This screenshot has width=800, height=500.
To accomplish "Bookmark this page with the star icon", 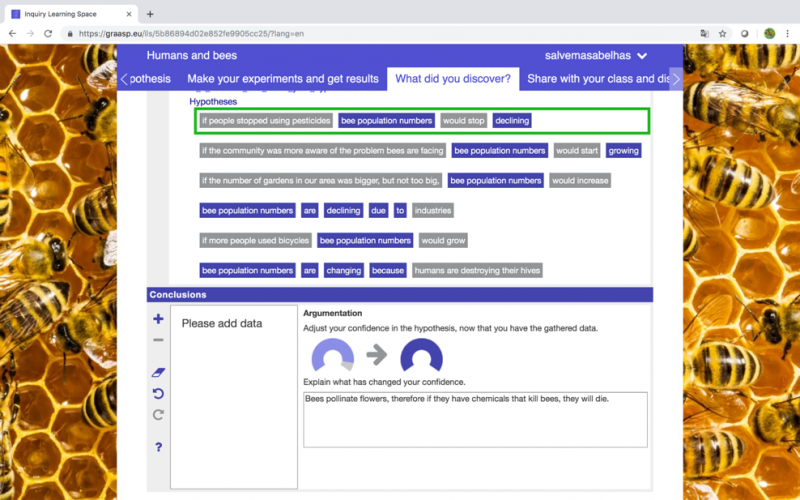I will coord(722,34).
